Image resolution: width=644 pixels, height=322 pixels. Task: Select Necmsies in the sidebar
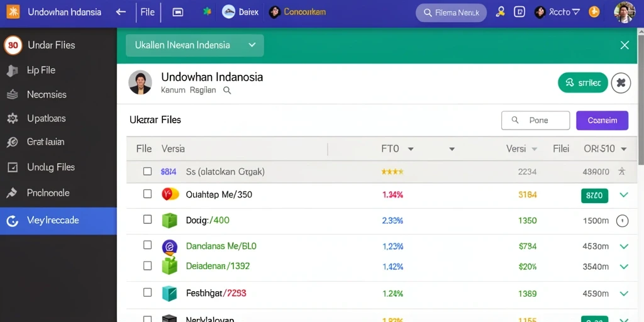(x=58, y=94)
